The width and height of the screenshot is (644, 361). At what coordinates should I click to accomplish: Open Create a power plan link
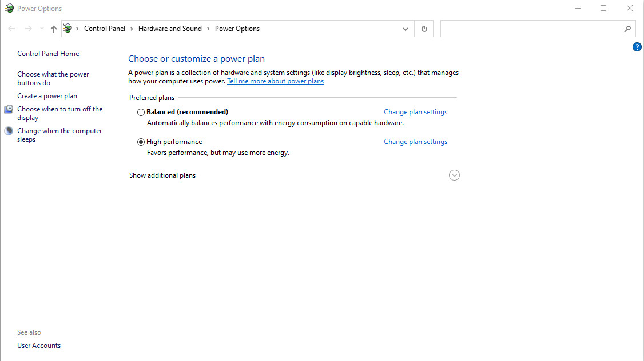[47, 96]
